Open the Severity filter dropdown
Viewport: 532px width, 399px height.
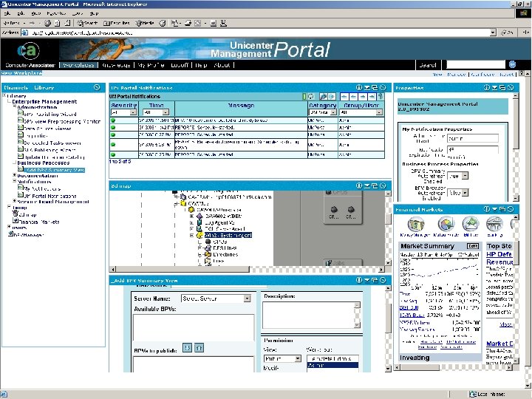click(133, 112)
